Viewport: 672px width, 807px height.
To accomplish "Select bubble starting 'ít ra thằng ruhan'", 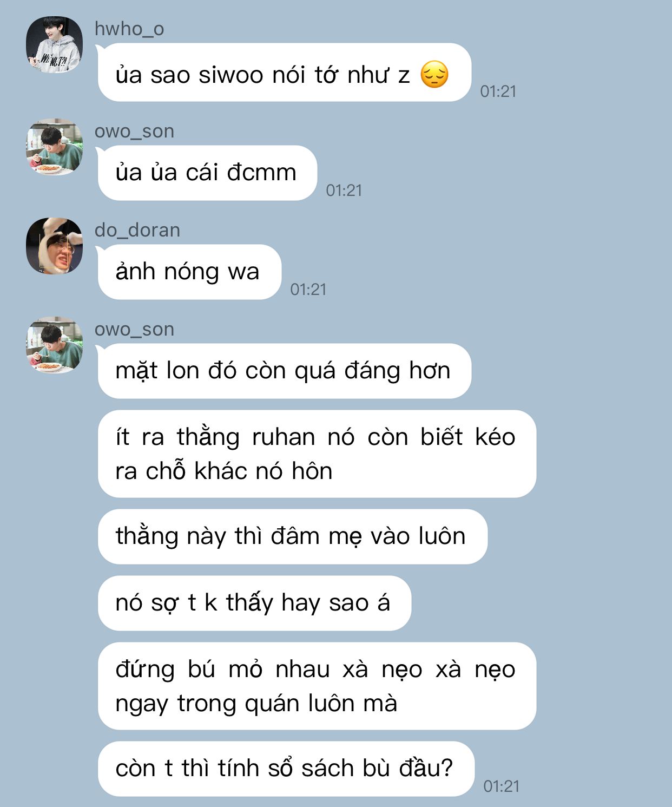I will [x=317, y=454].
